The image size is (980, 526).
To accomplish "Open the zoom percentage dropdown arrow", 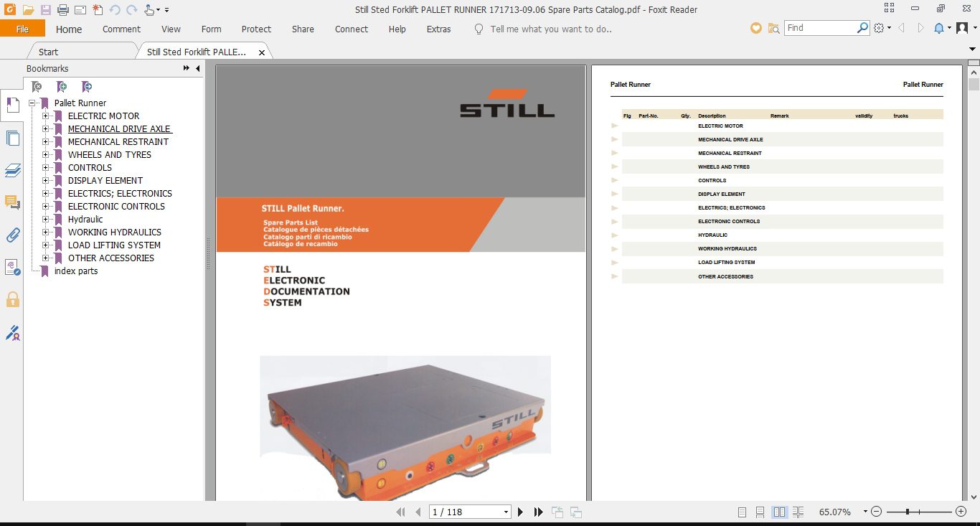I will pos(865,512).
